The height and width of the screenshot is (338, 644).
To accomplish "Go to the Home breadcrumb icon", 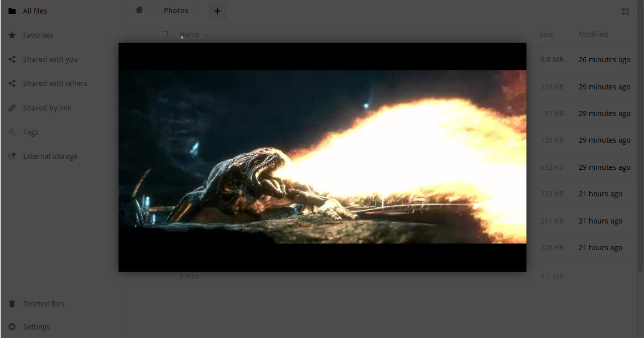I will click(x=139, y=10).
